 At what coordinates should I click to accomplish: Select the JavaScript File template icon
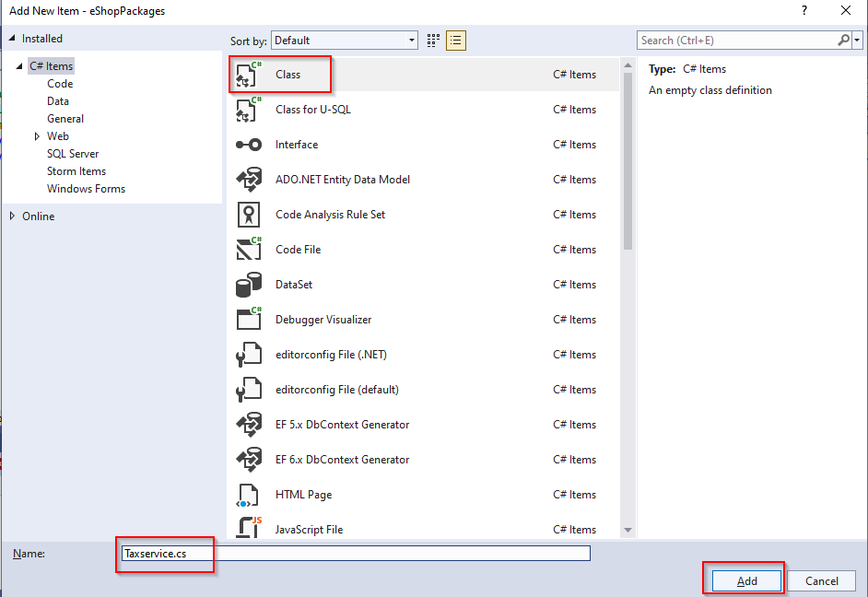click(249, 527)
